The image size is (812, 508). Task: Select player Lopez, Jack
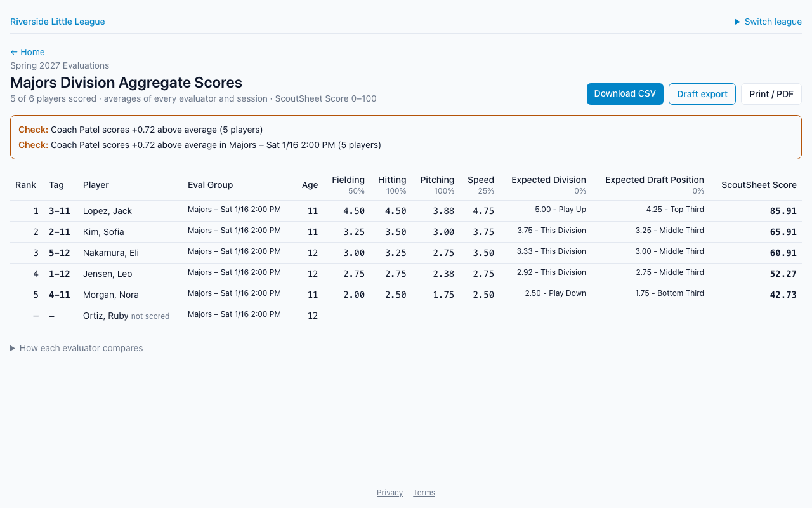tap(108, 211)
